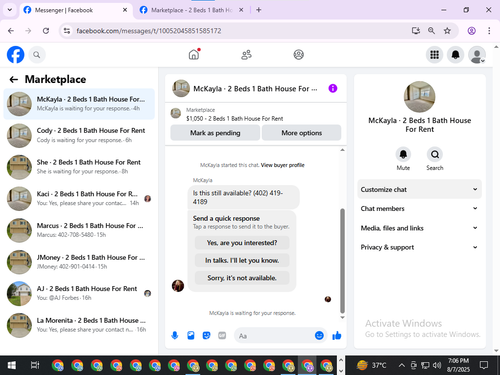500x375 pixels.
Task: Open the View buyer profile link
Action: (x=282, y=165)
